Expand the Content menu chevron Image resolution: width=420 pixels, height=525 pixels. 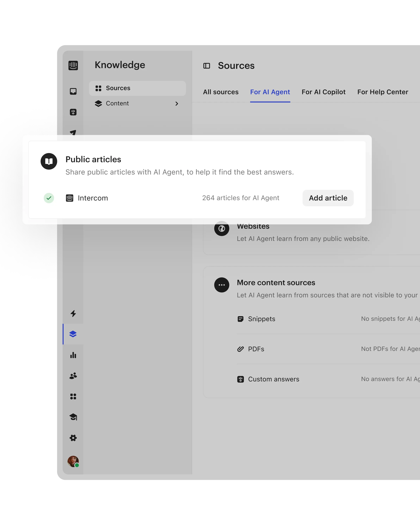pyautogui.click(x=177, y=104)
